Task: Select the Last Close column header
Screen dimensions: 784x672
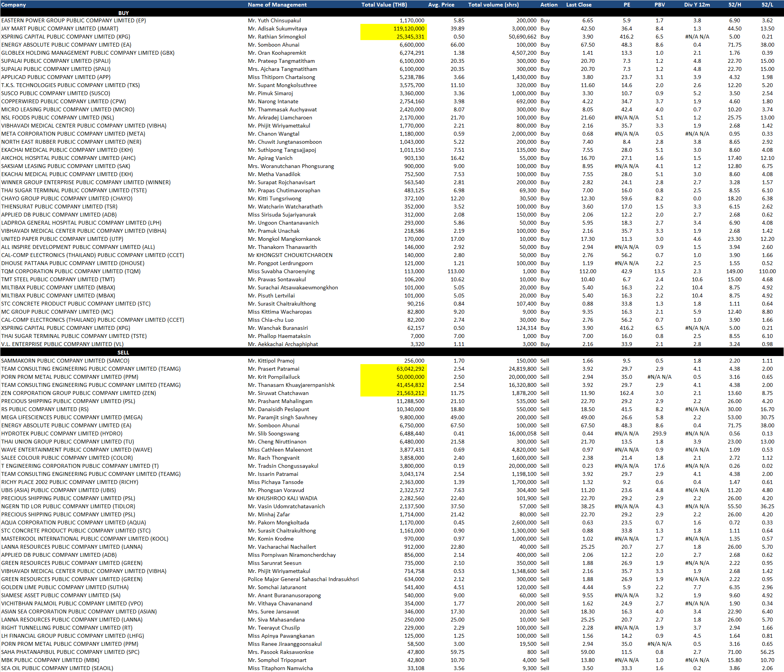Action: 579,5
